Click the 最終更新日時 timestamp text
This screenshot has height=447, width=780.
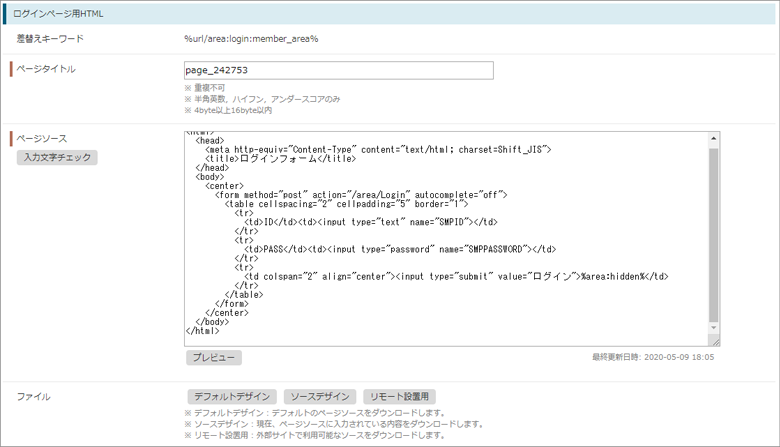pyautogui.click(x=653, y=356)
